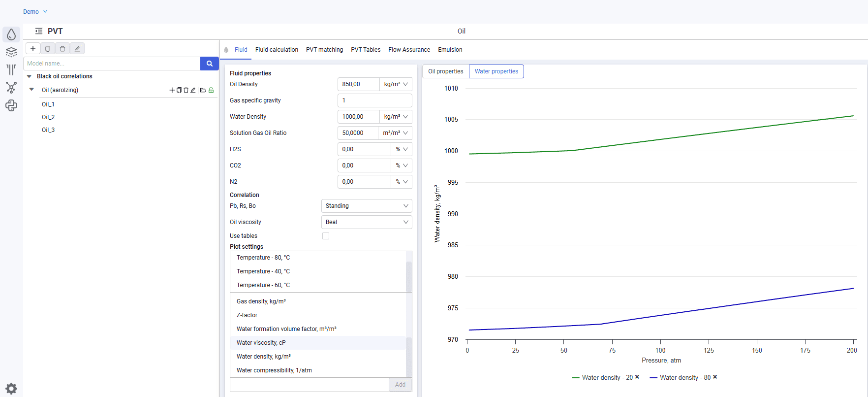868x397 pixels.
Task: Collapse the PVT side panel menu icon
Action: point(39,31)
